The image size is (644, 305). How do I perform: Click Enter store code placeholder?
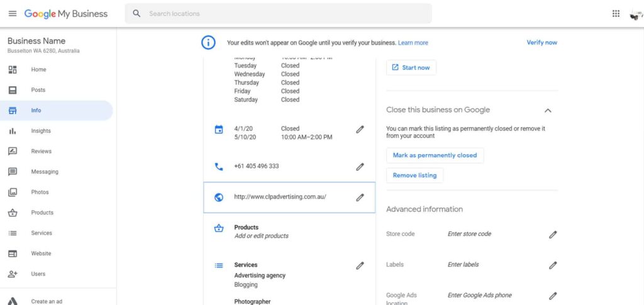469,234
